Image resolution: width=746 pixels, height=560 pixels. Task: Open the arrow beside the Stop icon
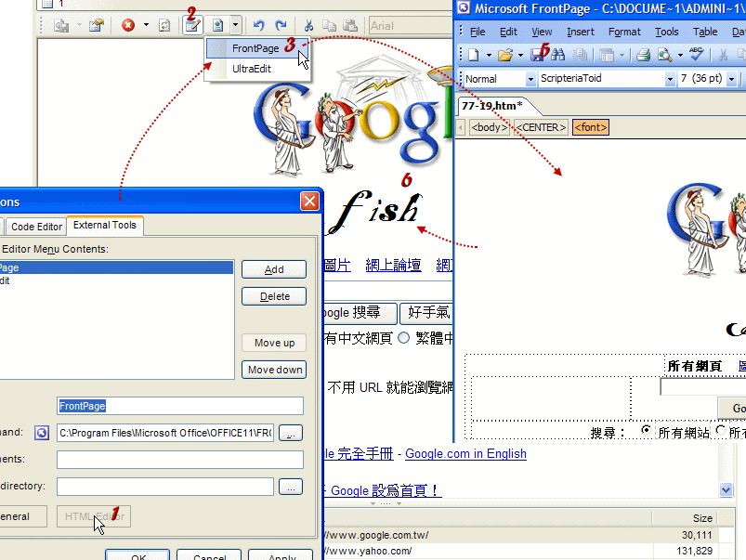pos(146,25)
